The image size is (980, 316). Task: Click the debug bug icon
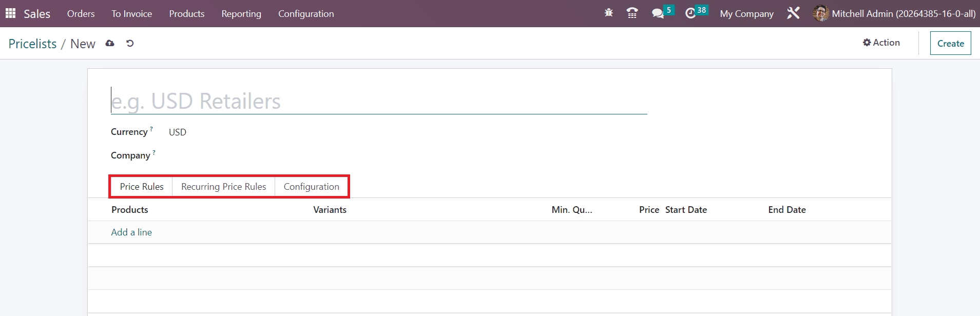(609, 13)
